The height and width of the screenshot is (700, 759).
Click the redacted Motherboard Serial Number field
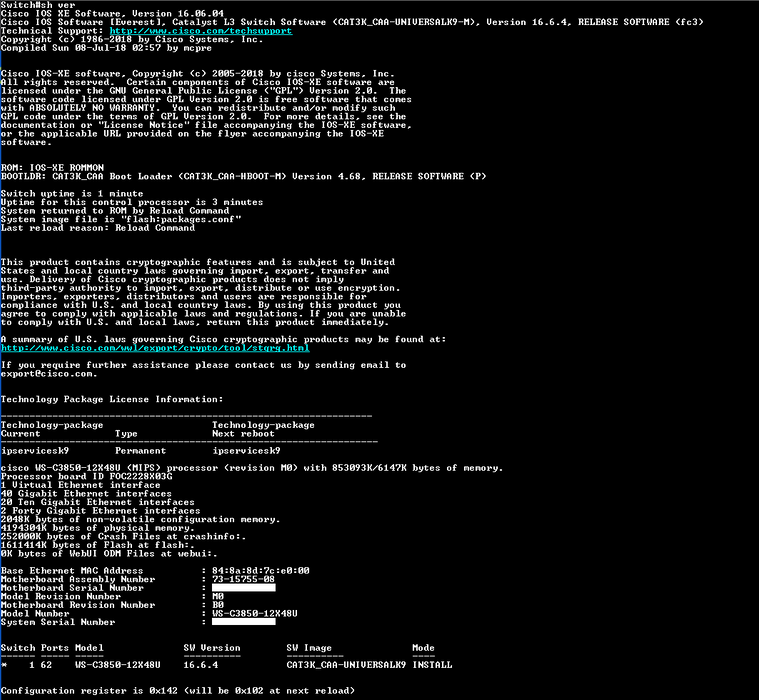(x=244, y=588)
